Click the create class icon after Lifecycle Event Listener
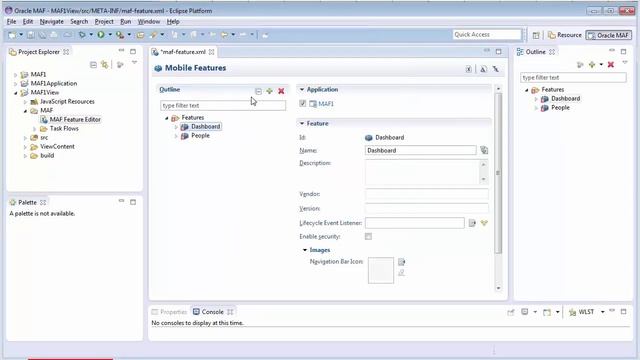 [484, 223]
